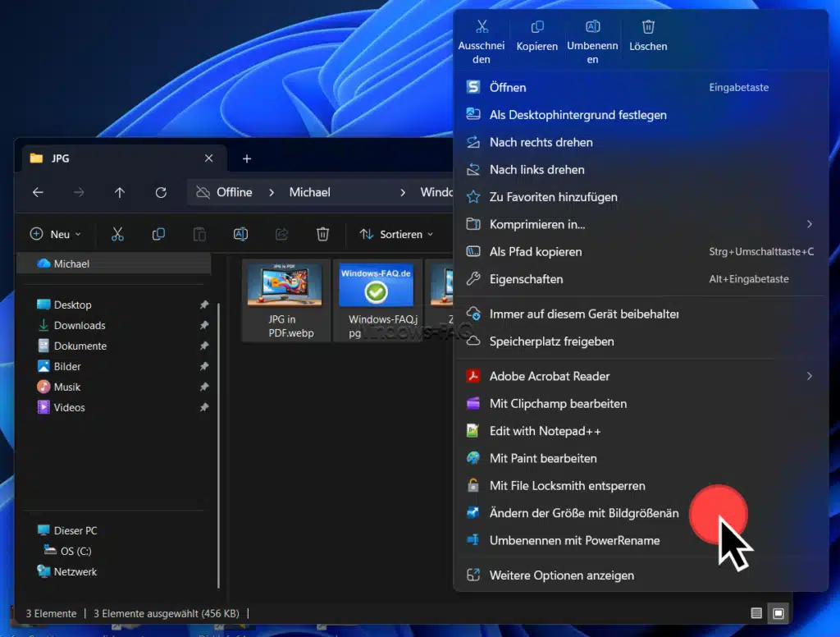The height and width of the screenshot is (637, 840).
Task: Choose Speicherplatz freigeben
Action: coord(641,341)
